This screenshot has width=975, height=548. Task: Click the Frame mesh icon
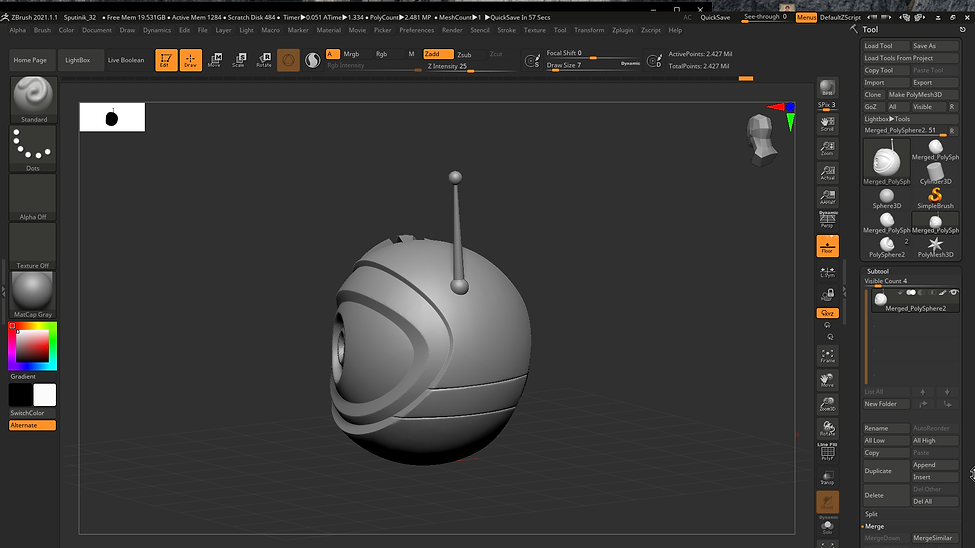pyautogui.click(x=827, y=356)
